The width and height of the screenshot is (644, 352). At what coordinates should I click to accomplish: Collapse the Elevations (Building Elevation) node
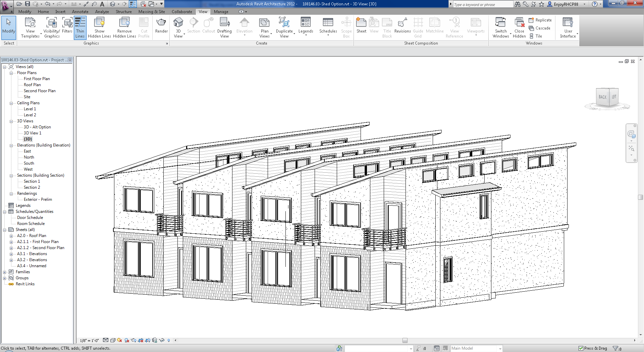coord(11,145)
